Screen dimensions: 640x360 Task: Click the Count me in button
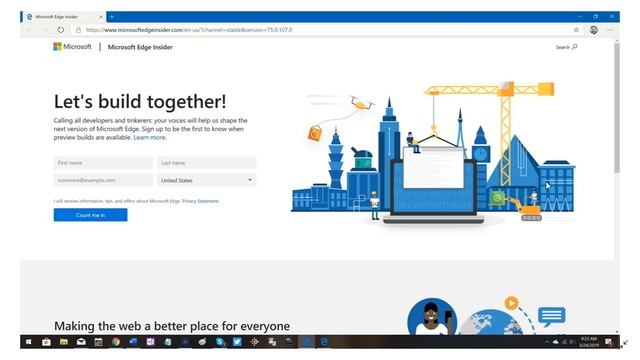click(x=91, y=215)
